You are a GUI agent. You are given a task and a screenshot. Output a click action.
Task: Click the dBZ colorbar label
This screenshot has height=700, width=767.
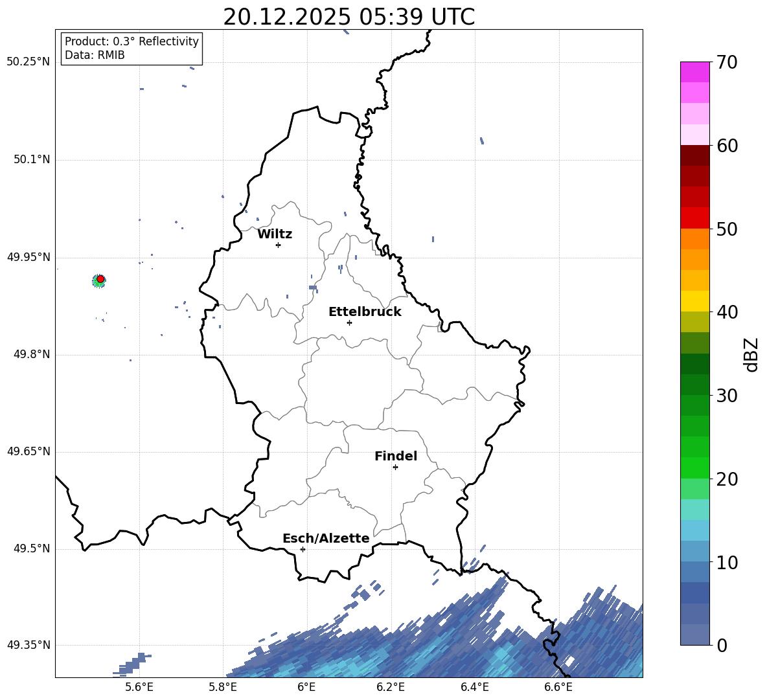(752, 354)
